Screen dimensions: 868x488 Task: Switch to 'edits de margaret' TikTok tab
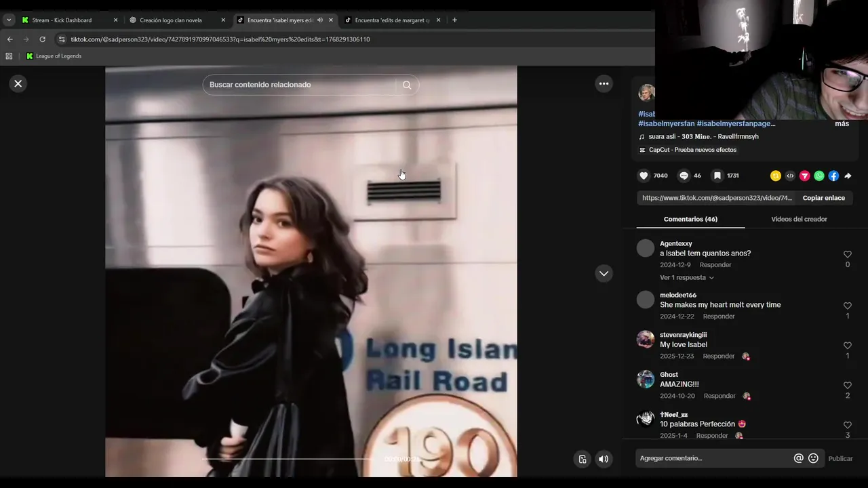click(392, 20)
